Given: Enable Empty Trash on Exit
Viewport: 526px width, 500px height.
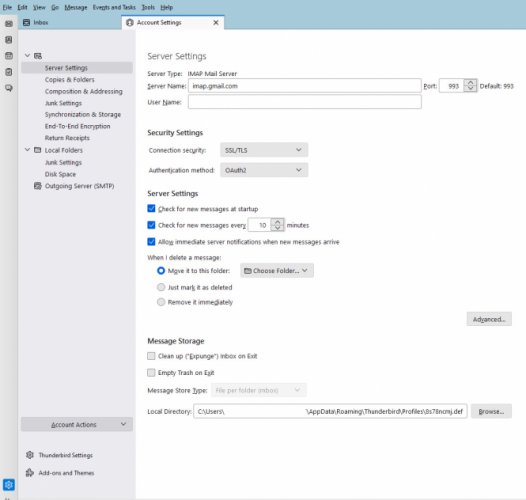Looking at the screenshot, I should click(151, 372).
